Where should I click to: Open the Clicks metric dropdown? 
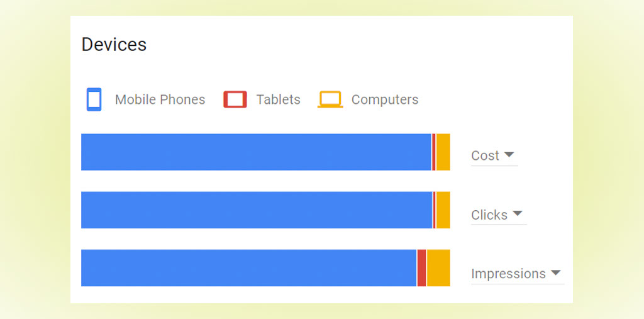coord(499,215)
